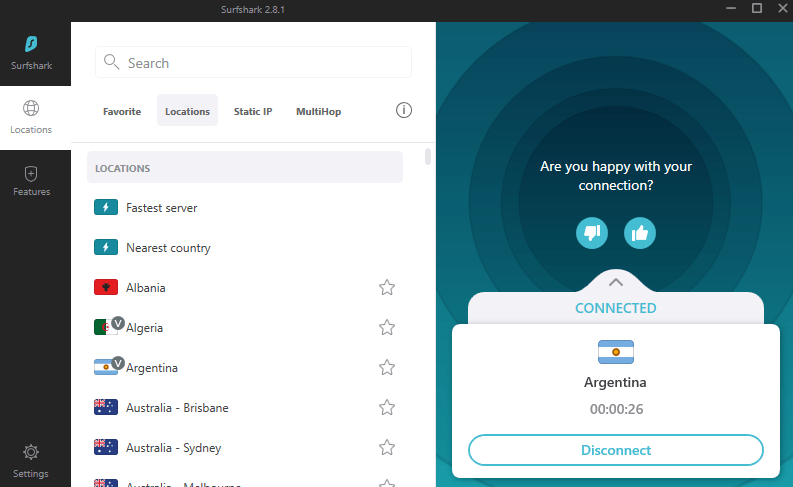This screenshot has width=793, height=487.
Task: Switch to the Favorite tab
Action: (x=122, y=111)
